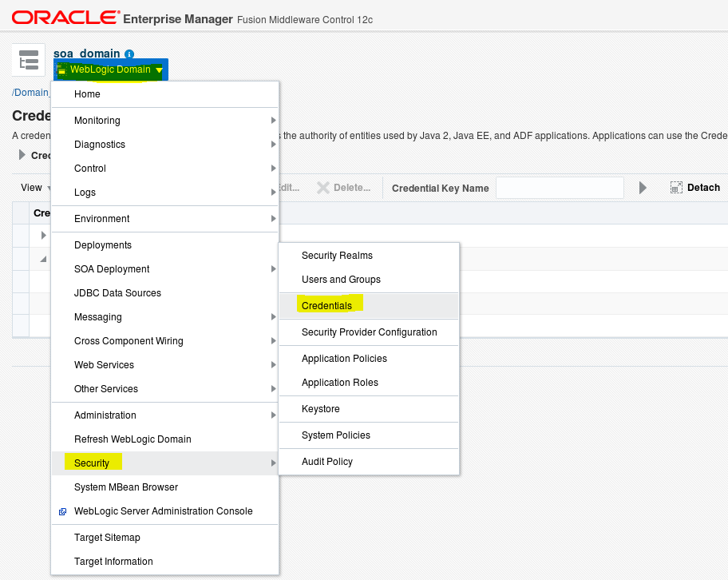Open the WebLogic Domain dropdown menu
The width and height of the screenshot is (728, 580).
(x=110, y=70)
